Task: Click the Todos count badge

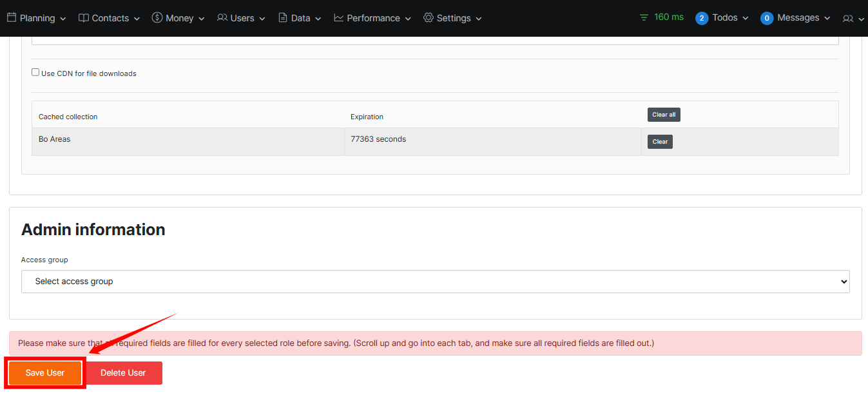Action: 702,18
